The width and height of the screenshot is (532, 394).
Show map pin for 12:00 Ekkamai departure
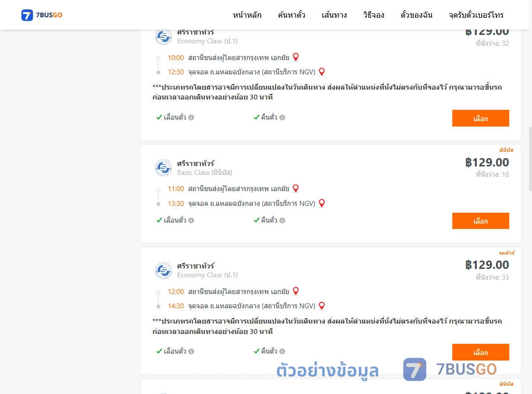pos(296,291)
